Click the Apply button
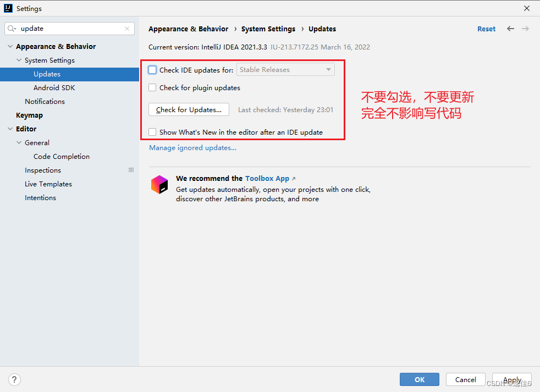This screenshot has height=392, width=540. point(512,379)
